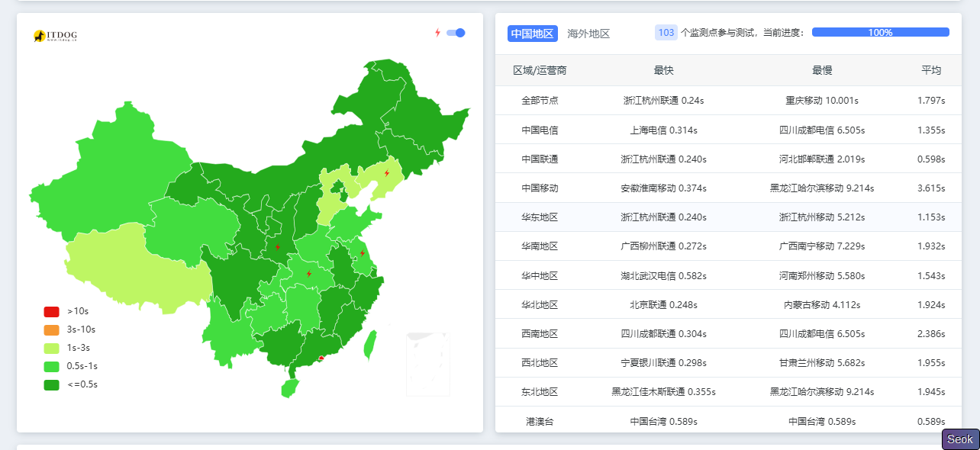Screen dimensions: 980x450
Task: Click the 103 monitoring points badge
Action: click(666, 33)
